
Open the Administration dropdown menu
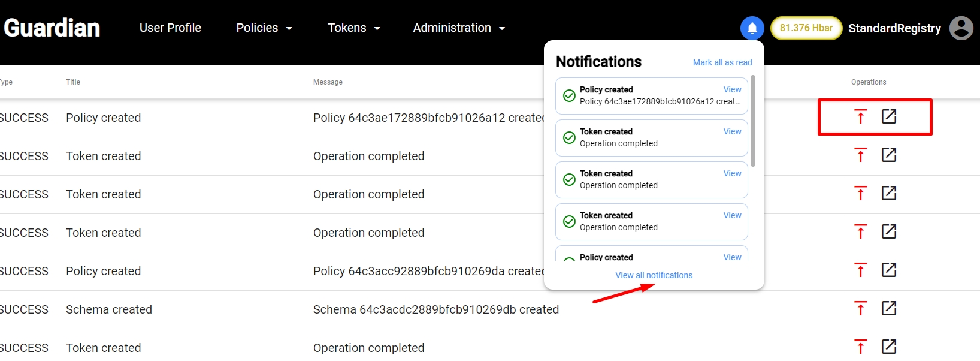tap(459, 28)
